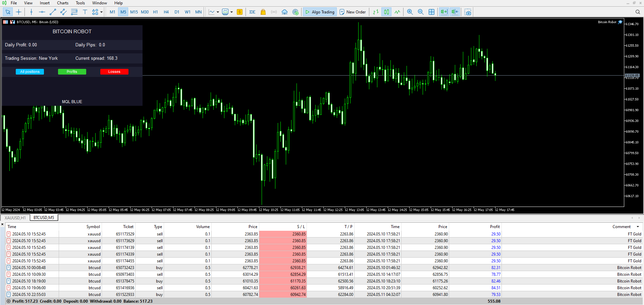Click the red Losses button
The image size is (644, 305).
tap(114, 72)
